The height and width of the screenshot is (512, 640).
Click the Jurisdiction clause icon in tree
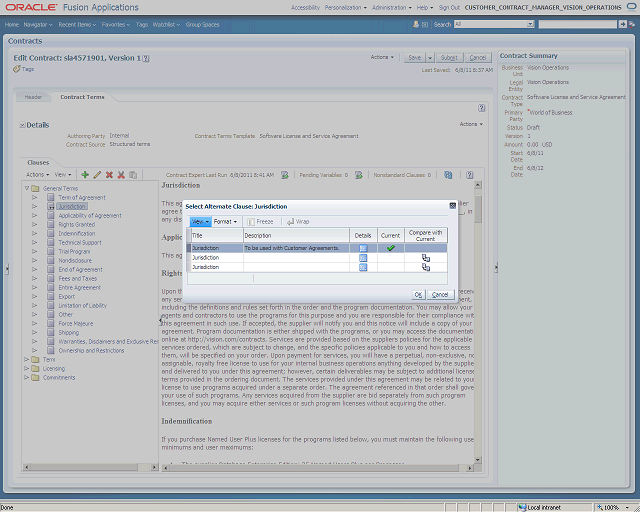pos(51,207)
